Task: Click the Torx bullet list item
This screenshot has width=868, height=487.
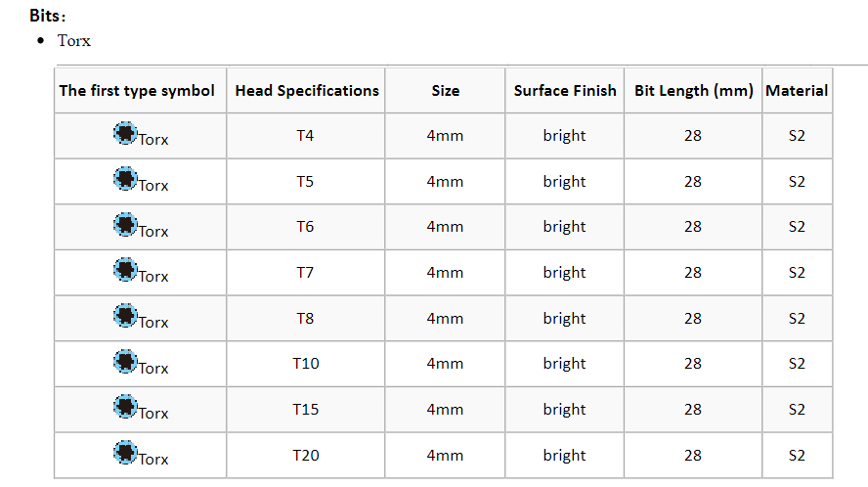Action: pyautogui.click(x=74, y=40)
